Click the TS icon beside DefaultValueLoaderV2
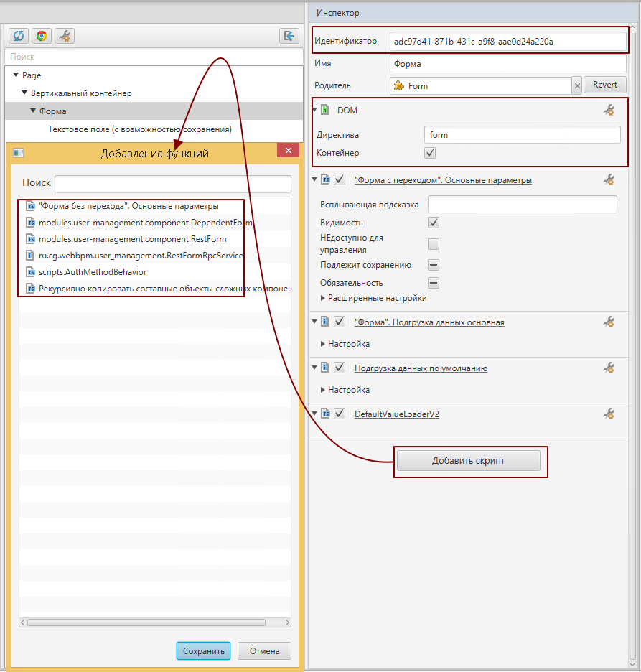 [326, 414]
